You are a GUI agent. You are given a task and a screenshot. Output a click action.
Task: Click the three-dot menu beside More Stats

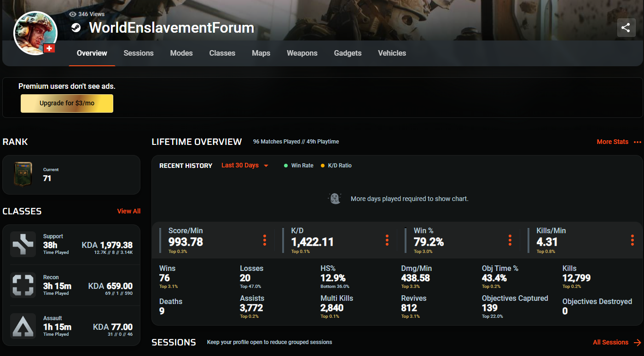point(637,142)
